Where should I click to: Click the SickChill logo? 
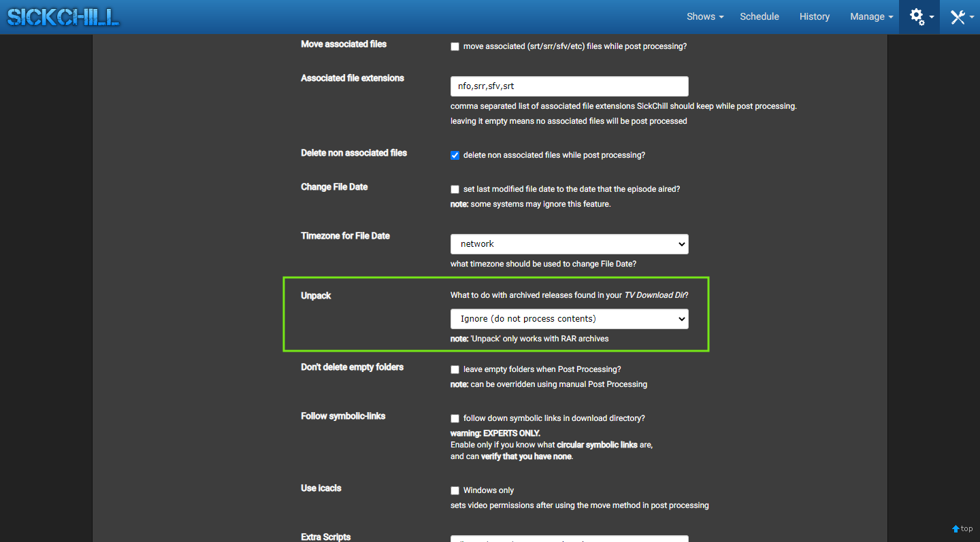click(x=63, y=17)
